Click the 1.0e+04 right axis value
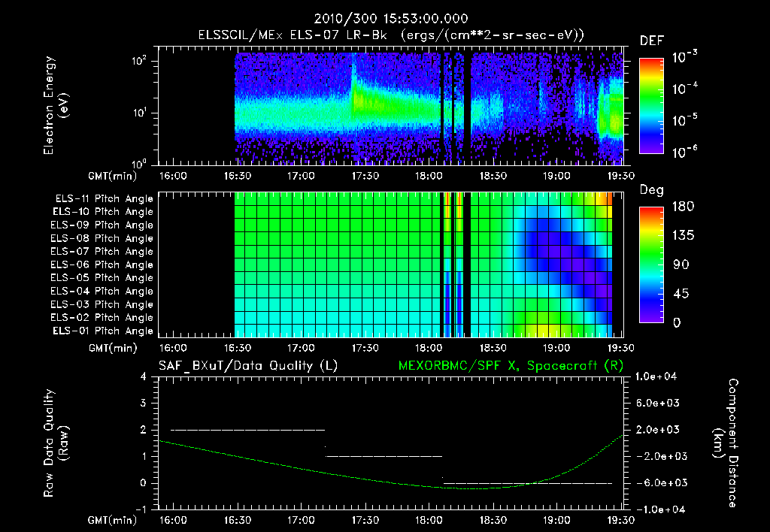The height and width of the screenshot is (532, 770). [656, 377]
